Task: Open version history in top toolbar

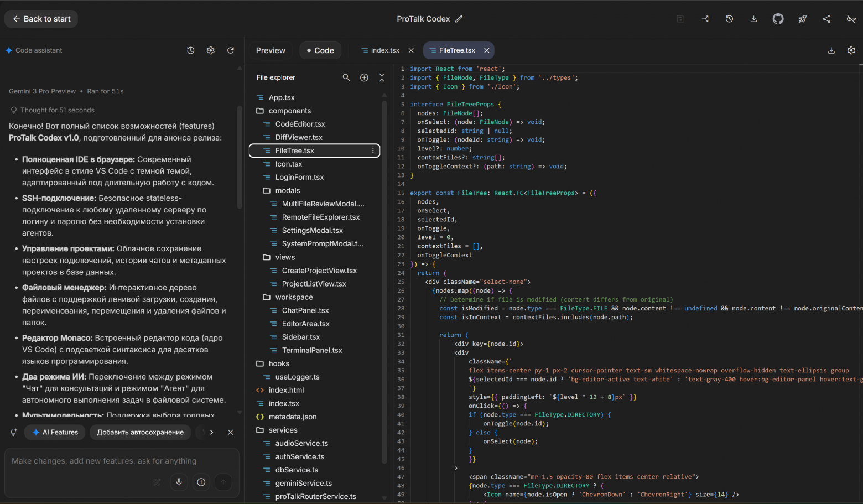Action: click(729, 19)
